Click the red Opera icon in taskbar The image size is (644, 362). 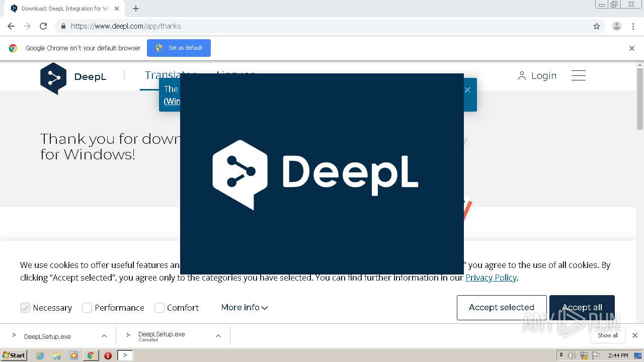[x=108, y=355]
